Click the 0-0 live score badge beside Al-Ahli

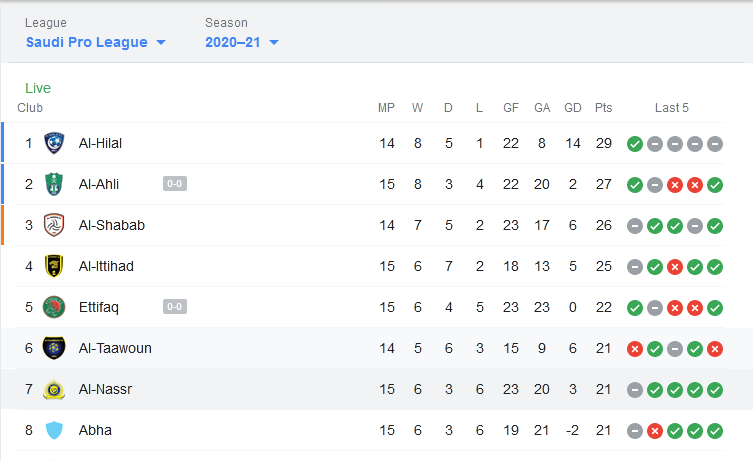pos(175,184)
